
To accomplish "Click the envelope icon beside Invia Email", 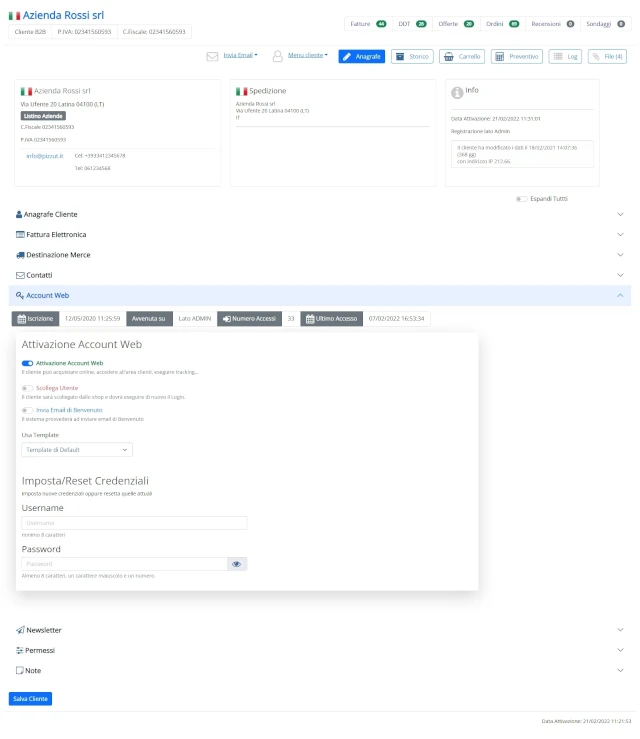I will 212,57.
